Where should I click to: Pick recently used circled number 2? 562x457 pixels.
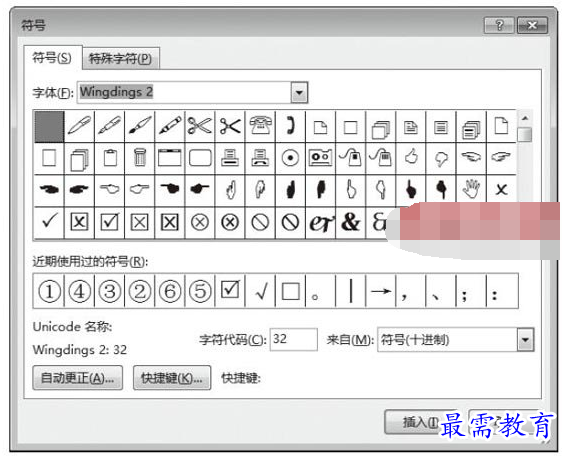click(x=140, y=291)
